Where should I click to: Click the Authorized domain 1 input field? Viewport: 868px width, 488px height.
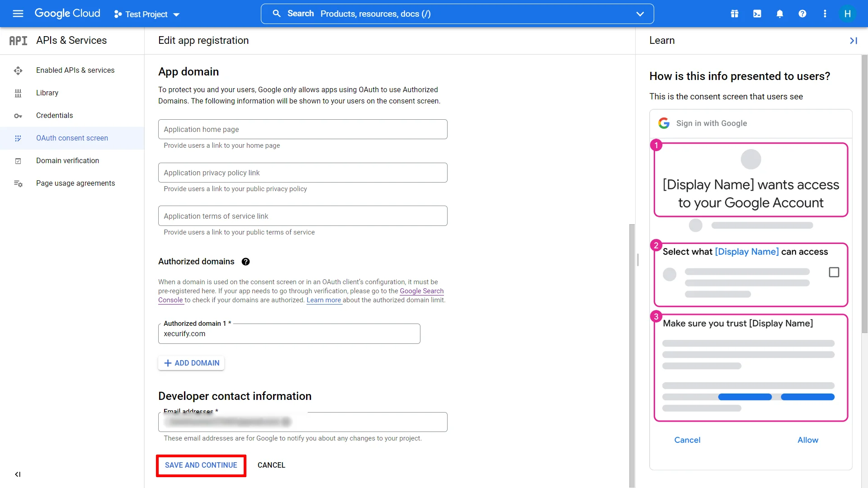tap(289, 333)
